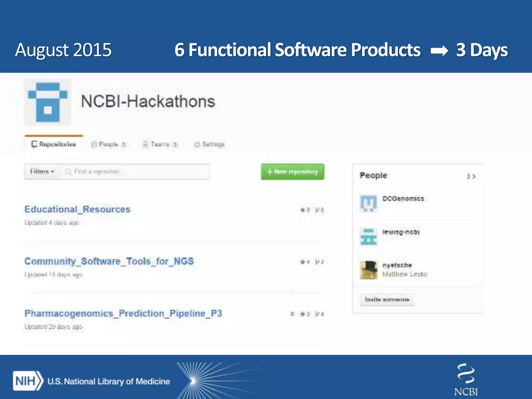532x399 pixels.
Task: Click star icon for Community_Software_Tools_for_NGS
Action: 303,262
